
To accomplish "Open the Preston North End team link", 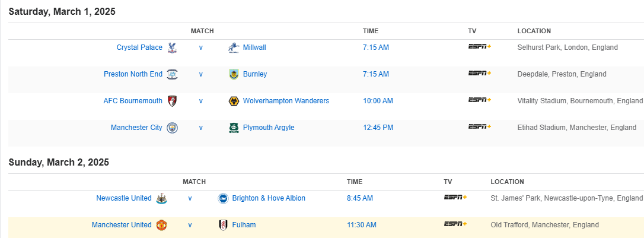I will 133,74.
